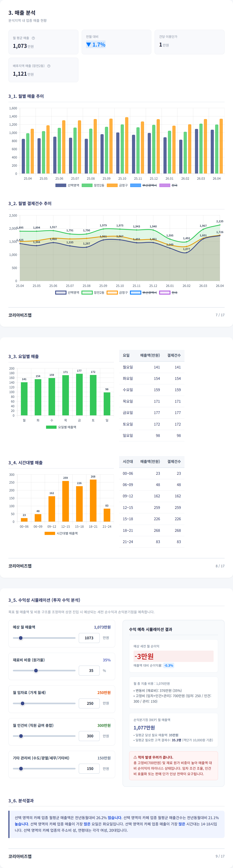233x868 pixels.
Task: Toggle 선택영역 legend in 월별 매출 추이 chart
Action: (x=67, y=185)
